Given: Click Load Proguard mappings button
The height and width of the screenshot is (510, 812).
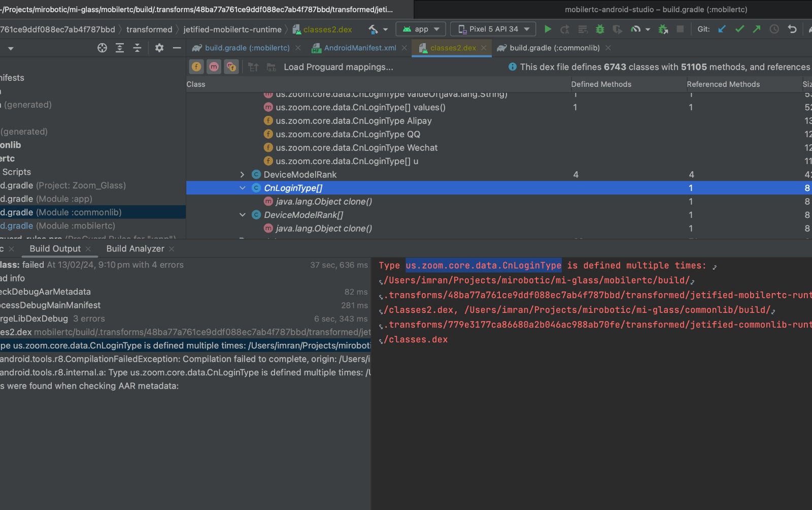Looking at the screenshot, I should 338,67.
